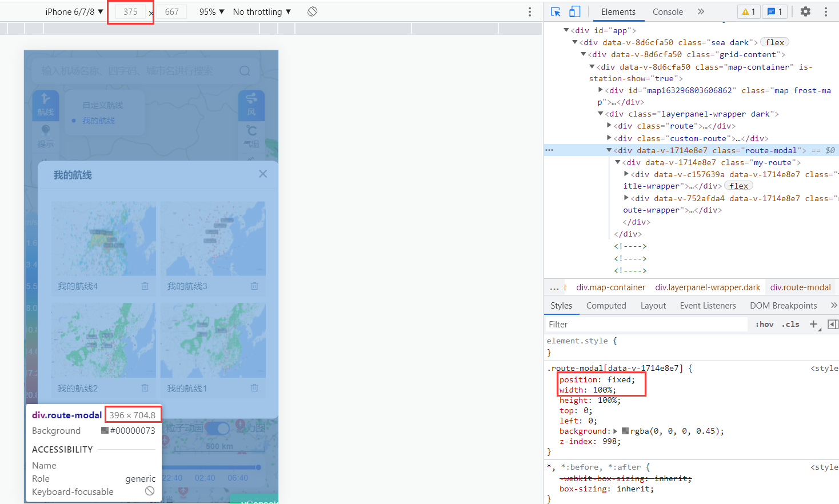The width and height of the screenshot is (839, 504).
Task: Toggle .cls element classes panel
Action: 791,324
